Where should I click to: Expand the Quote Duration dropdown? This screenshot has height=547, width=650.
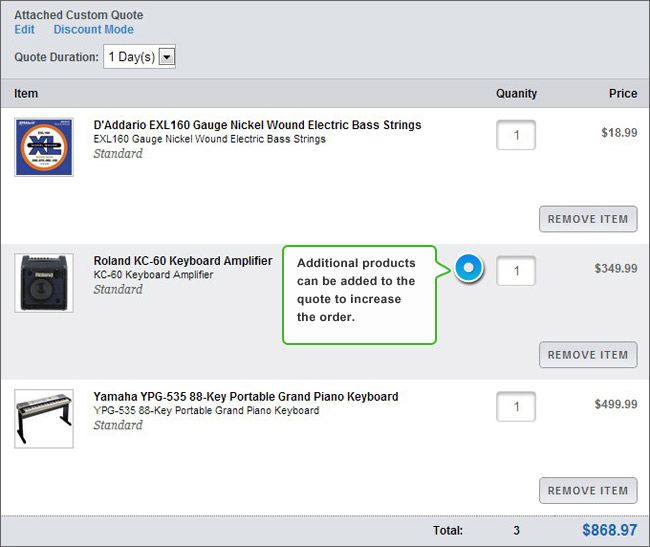coord(139,57)
